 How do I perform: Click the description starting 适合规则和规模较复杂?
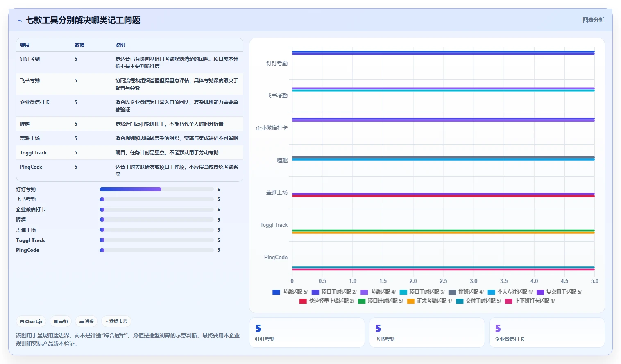(x=177, y=138)
